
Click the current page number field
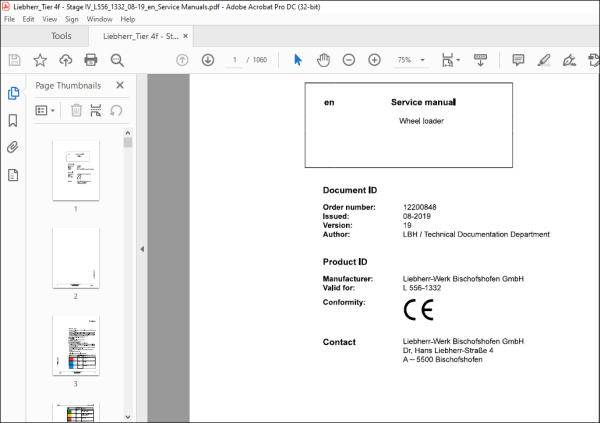[x=235, y=60]
